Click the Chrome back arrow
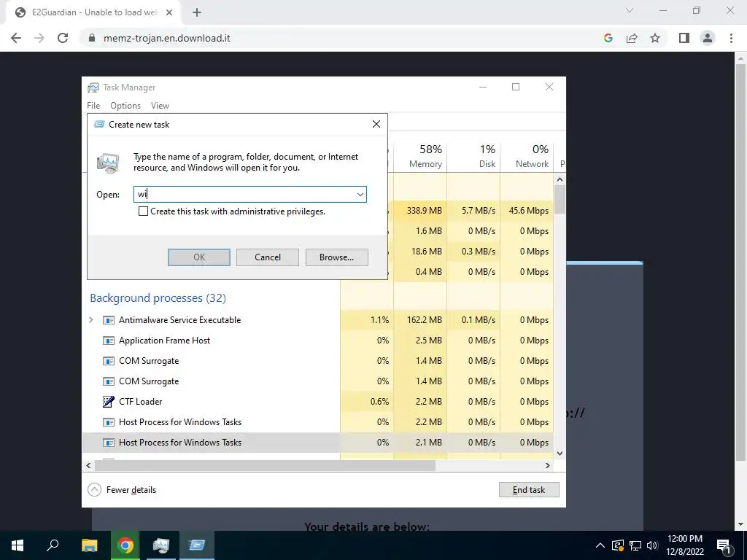 (16, 38)
